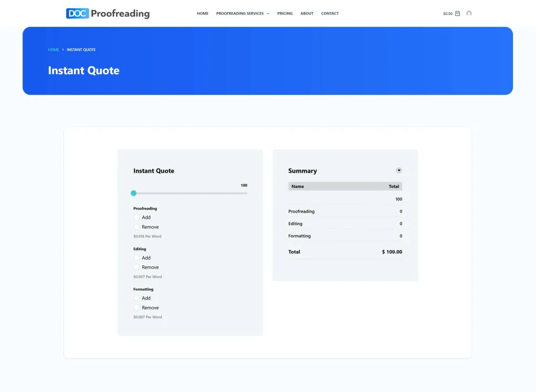Pick Remove for Formatting

click(x=137, y=308)
